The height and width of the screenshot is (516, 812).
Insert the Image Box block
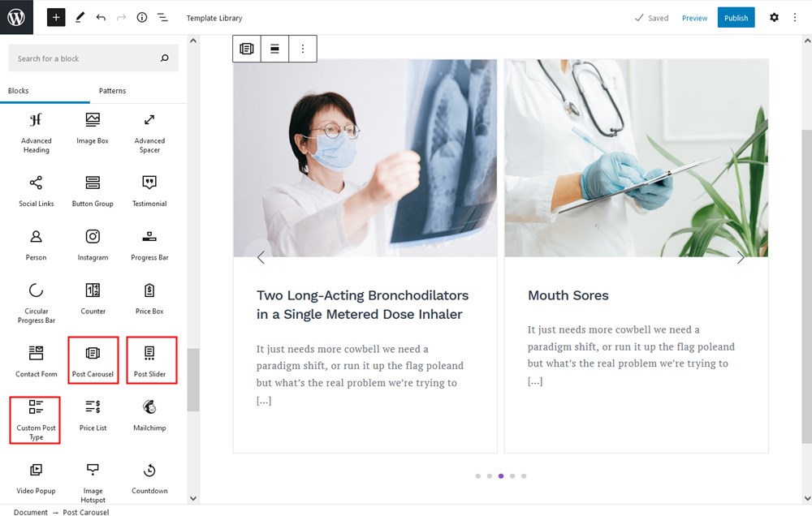(93, 129)
